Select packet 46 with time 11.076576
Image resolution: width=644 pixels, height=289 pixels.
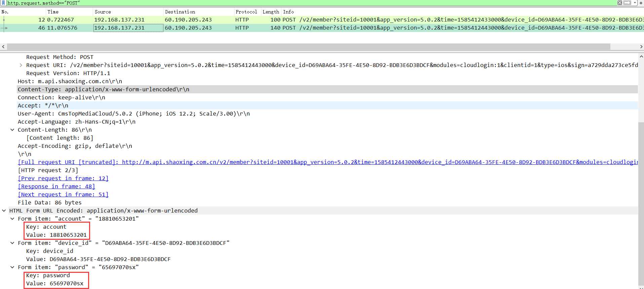click(x=322, y=28)
